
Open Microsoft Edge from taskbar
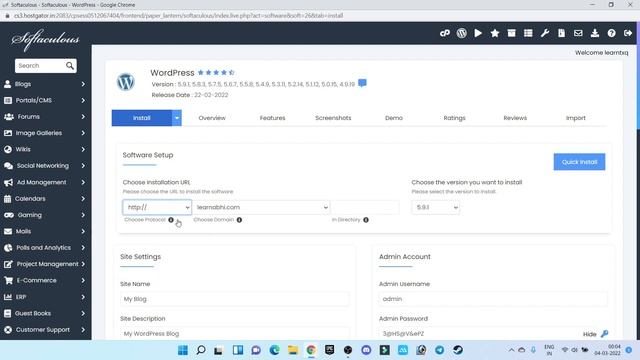[274, 350]
